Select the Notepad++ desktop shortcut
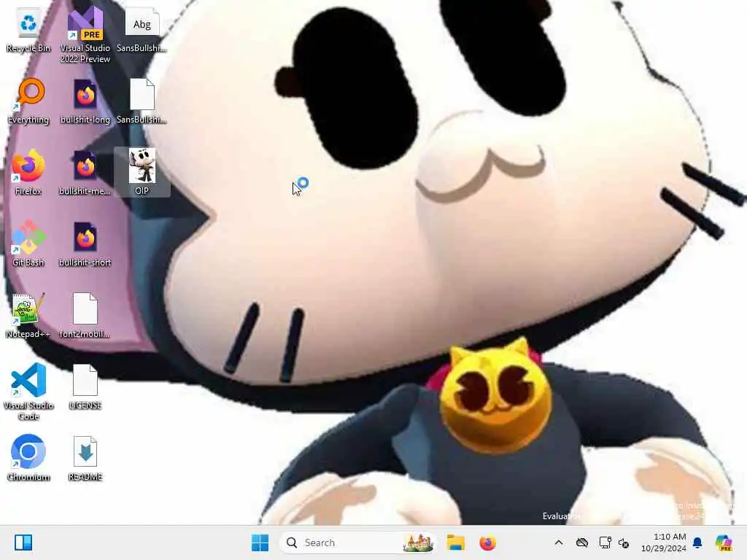 coord(28,316)
